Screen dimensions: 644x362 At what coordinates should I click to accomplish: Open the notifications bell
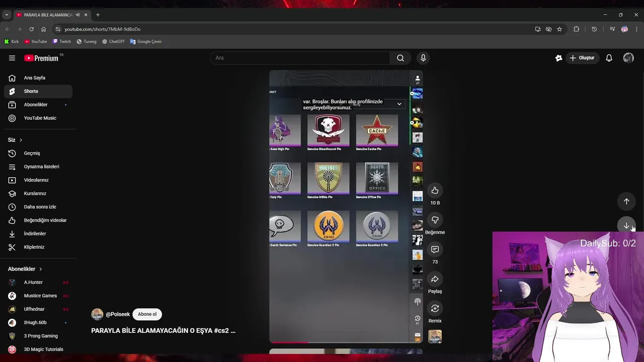click(609, 58)
